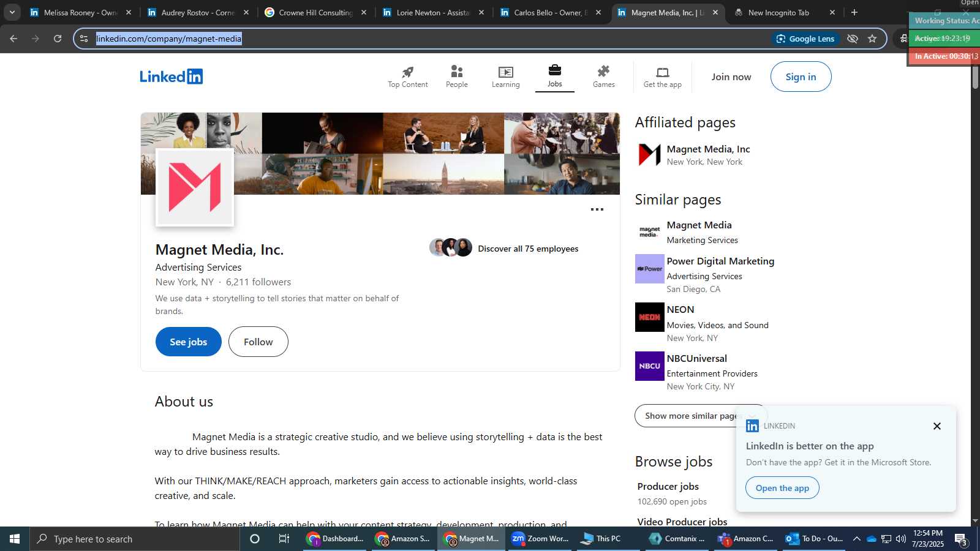
Task: Open Cortana circle icon on taskbar
Action: [x=255, y=539]
